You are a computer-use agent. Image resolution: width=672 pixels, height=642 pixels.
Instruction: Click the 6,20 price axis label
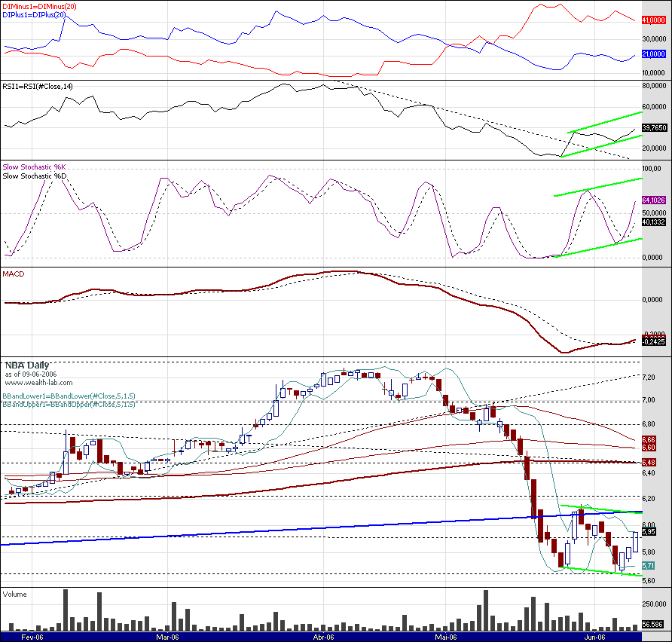649,500
